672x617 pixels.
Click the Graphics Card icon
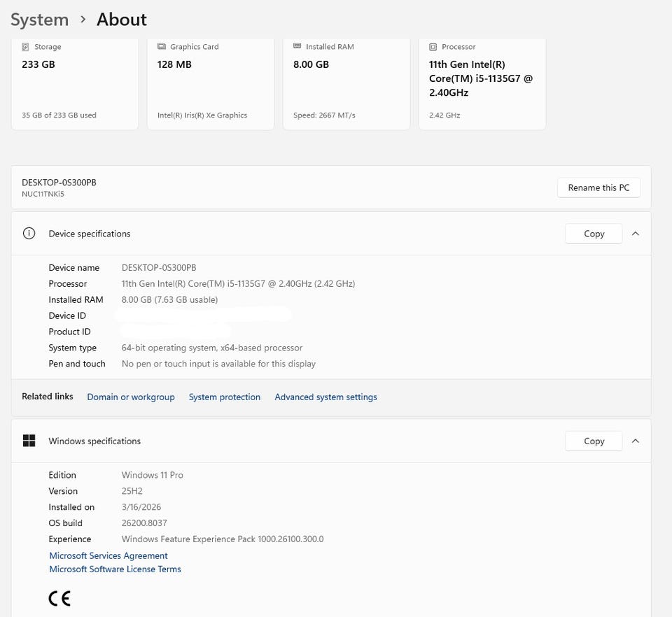pyautogui.click(x=162, y=47)
